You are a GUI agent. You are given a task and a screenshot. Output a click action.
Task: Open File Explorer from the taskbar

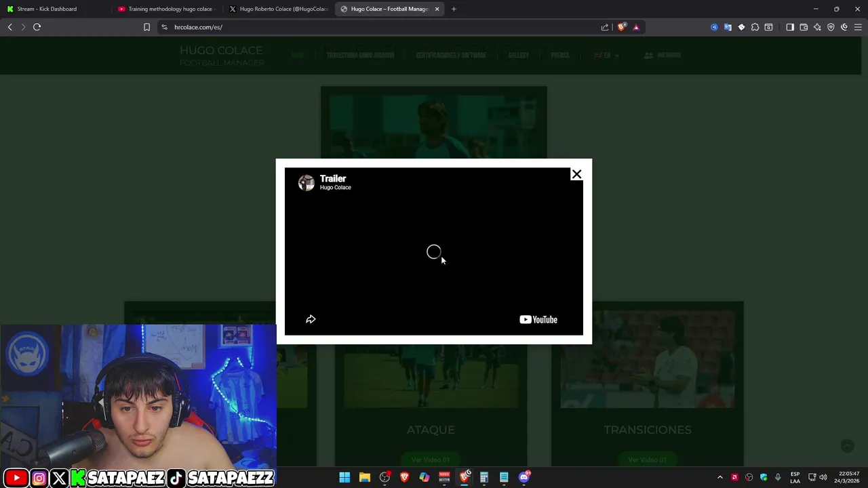point(364,477)
